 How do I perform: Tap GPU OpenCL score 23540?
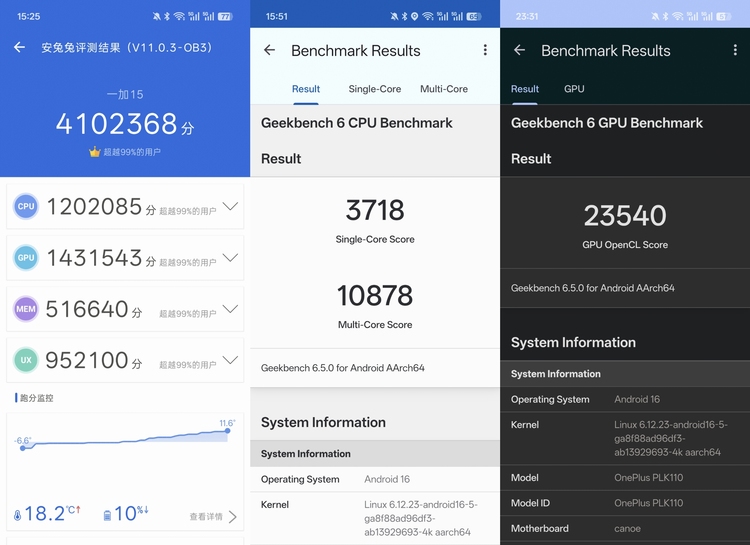[625, 215]
